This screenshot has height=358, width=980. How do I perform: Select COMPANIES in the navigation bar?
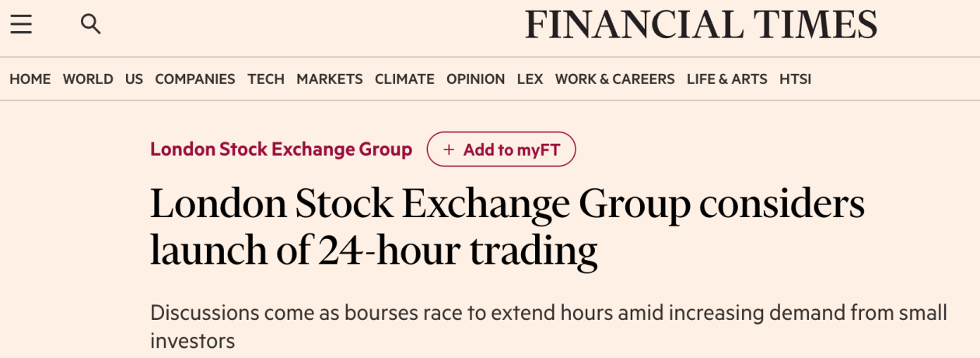(195, 79)
